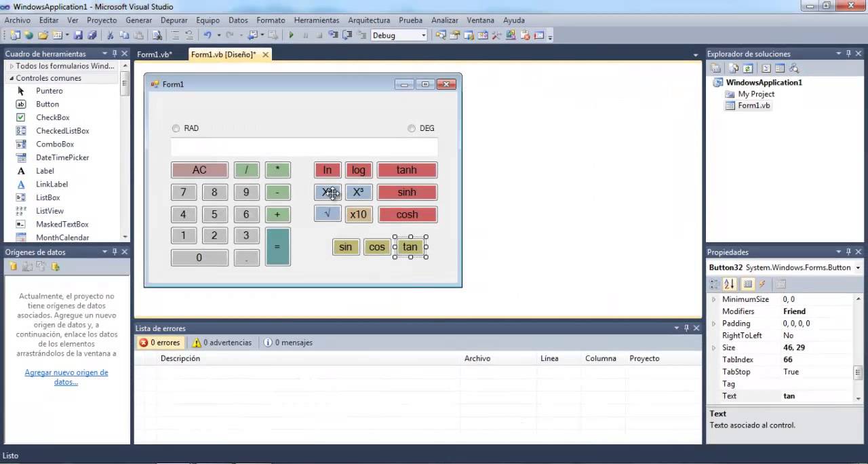Select the ComboBox control in toolbox

(55, 144)
